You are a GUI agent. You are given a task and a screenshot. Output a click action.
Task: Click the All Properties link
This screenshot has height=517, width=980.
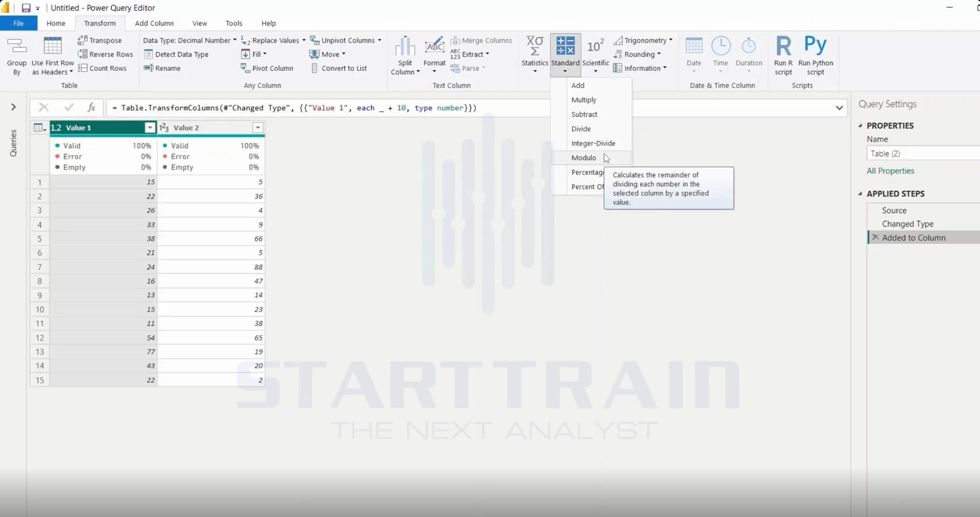pos(890,171)
